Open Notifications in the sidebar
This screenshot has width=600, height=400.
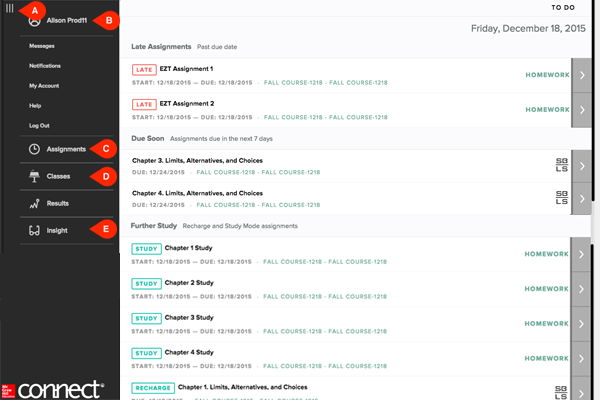pyautogui.click(x=45, y=66)
